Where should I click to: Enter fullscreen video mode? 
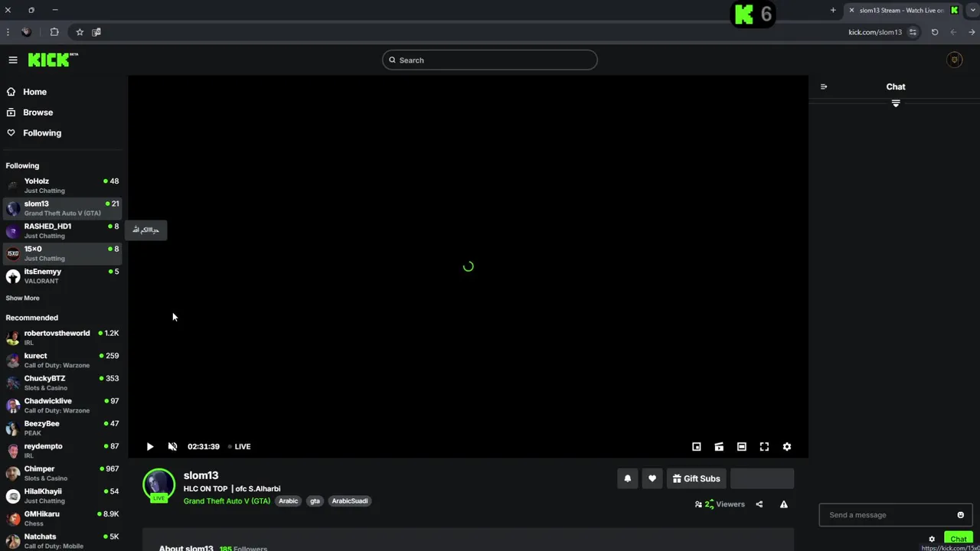point(764,446)
